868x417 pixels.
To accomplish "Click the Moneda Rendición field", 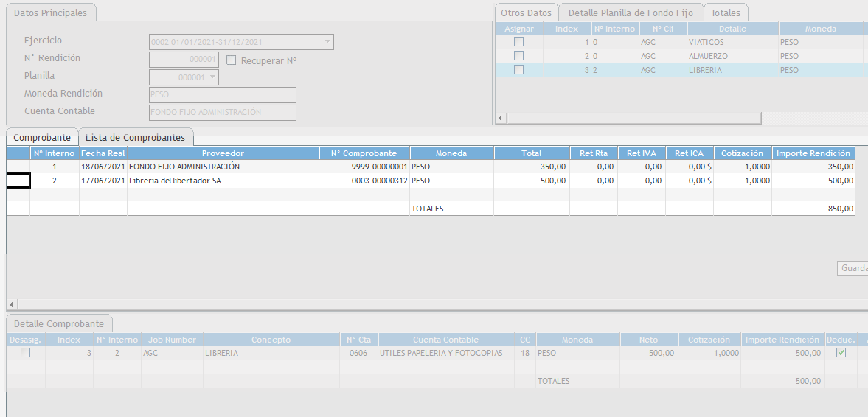I will pyautogui.click(x=222, y=95).
